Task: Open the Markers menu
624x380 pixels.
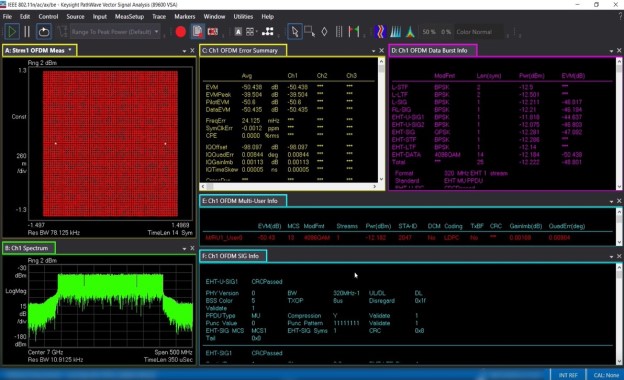Action: coord(185,17)
